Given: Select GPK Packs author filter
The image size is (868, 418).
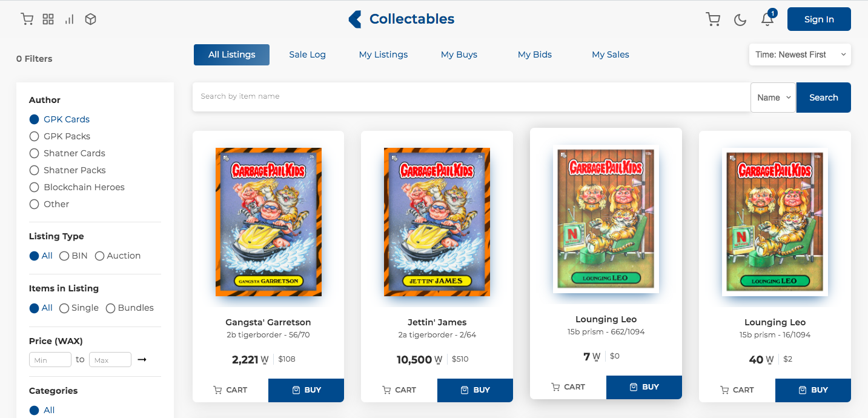Looking at the screenshot, I should click(x=60, y=136).
